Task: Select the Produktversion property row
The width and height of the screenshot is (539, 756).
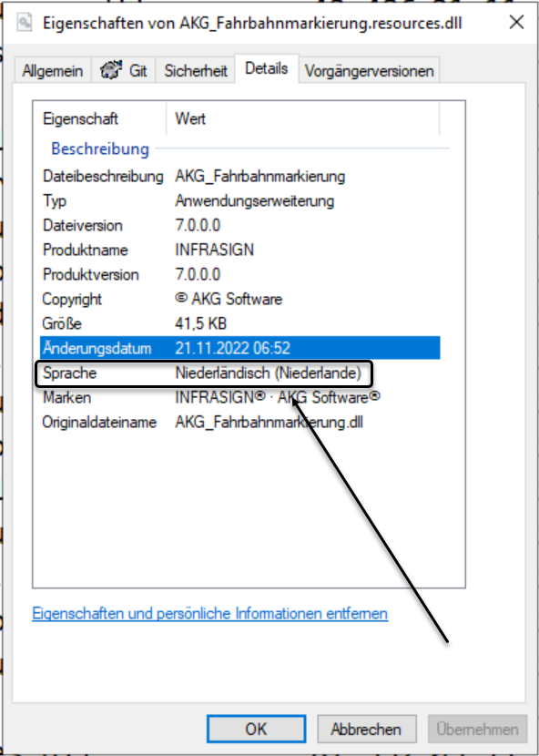Action: [x=240, y=274]
